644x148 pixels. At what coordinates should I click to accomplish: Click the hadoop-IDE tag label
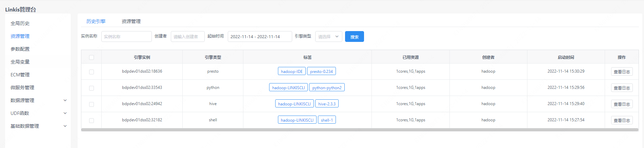291,71
